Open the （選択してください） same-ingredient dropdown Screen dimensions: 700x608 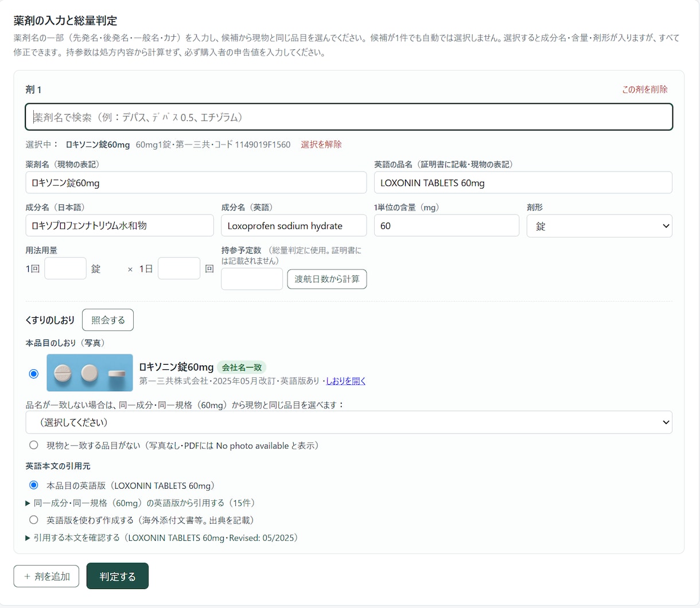(349, 422)
